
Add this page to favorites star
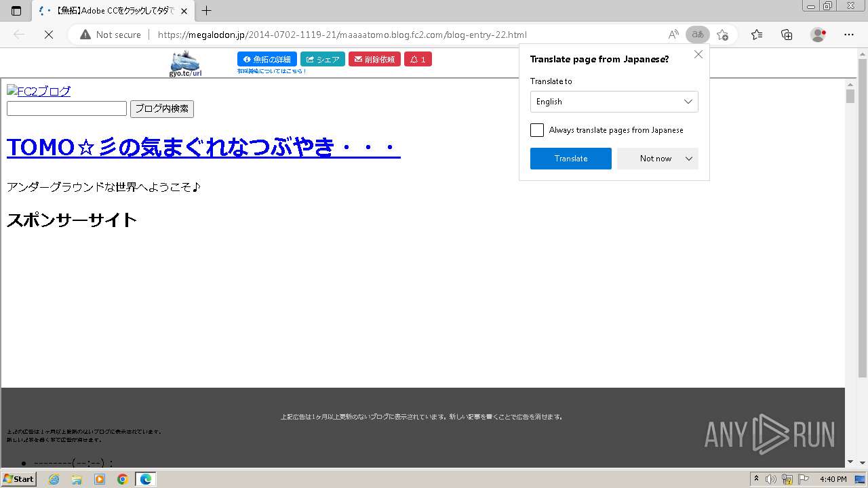coord(723,35)
